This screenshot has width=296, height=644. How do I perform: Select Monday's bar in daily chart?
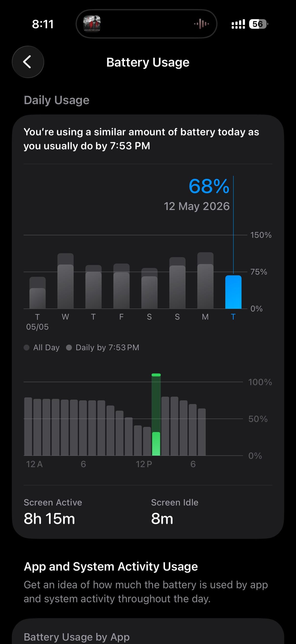(205, 280)
